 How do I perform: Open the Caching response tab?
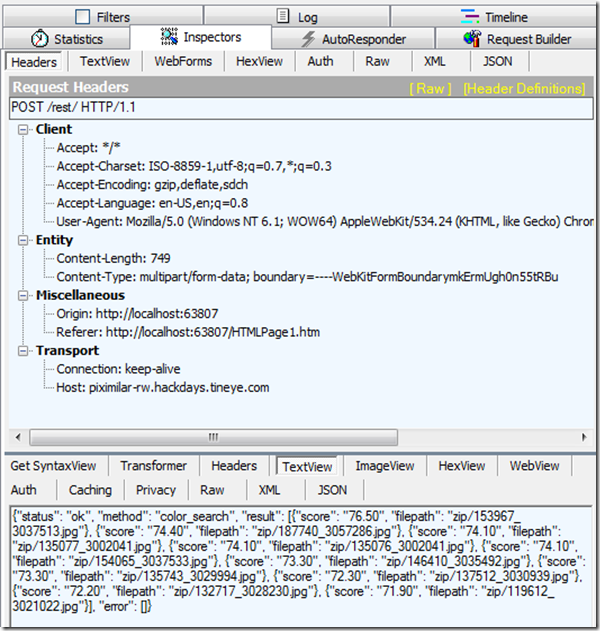click(x=90, y=490)
